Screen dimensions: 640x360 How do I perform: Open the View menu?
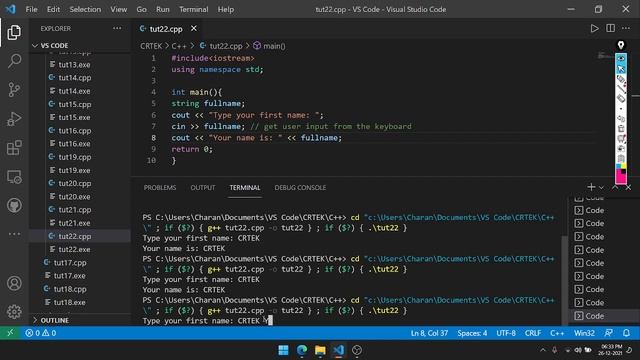118,9
